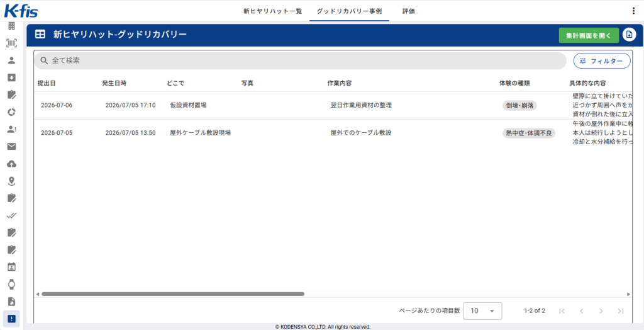
Task: Go to previous page pagination arrow
Action: point(582,310)
